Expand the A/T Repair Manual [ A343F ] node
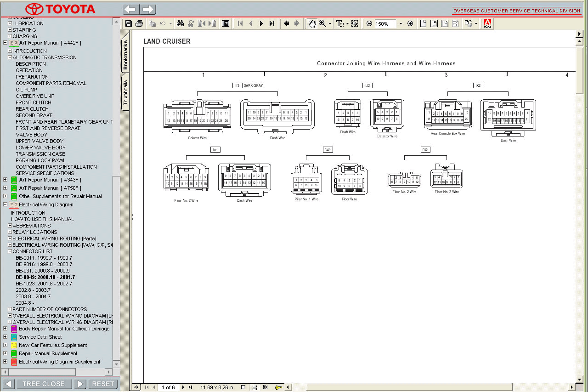 [5, 180]
